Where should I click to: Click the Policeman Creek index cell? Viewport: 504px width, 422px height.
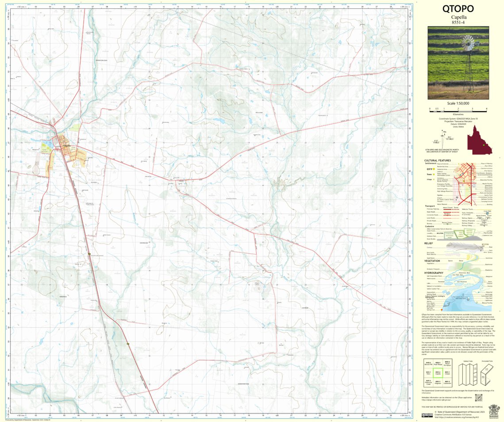tap(429, 383)
